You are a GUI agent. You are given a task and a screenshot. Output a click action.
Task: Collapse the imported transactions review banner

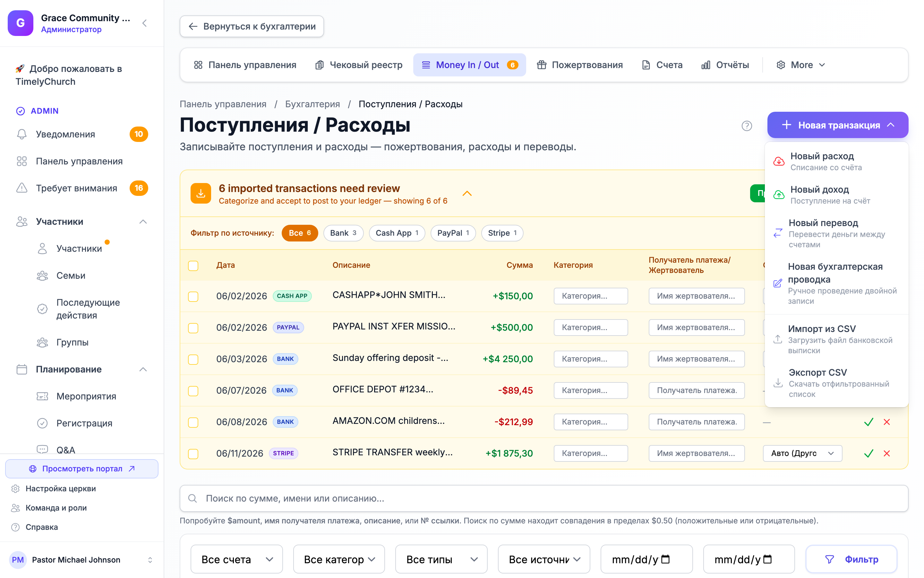[x=467, y=193]
